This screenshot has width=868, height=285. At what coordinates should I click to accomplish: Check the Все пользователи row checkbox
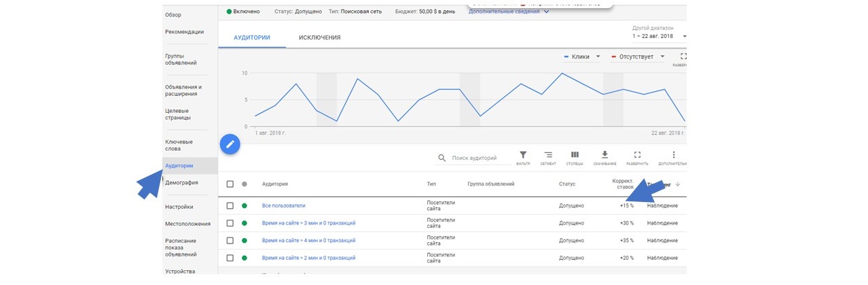pos(230,205)
